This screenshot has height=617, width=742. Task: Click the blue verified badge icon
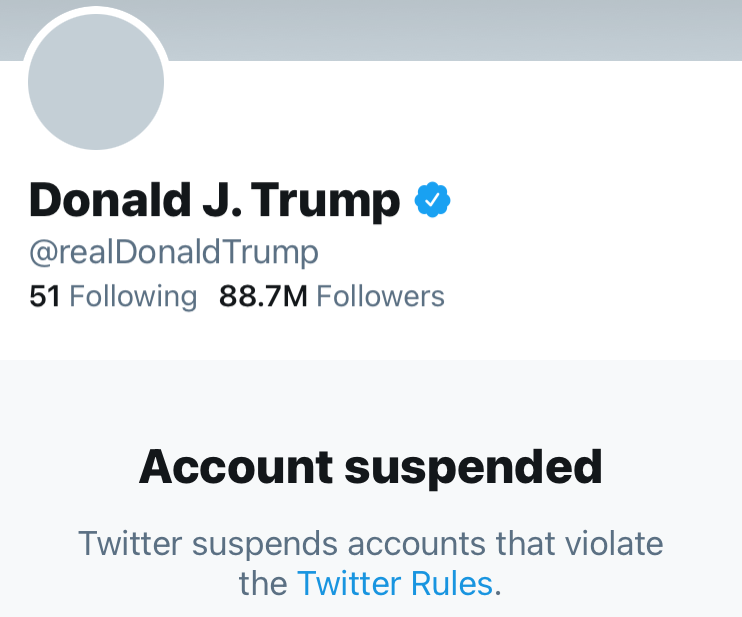point(433,201)
